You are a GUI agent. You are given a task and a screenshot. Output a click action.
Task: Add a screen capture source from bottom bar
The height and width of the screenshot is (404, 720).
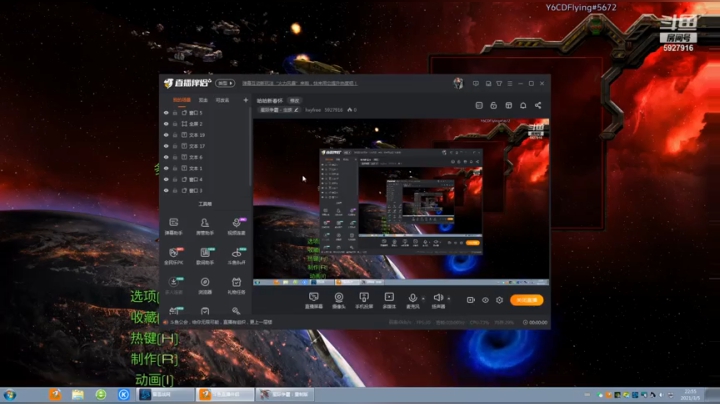coord(314,300)
